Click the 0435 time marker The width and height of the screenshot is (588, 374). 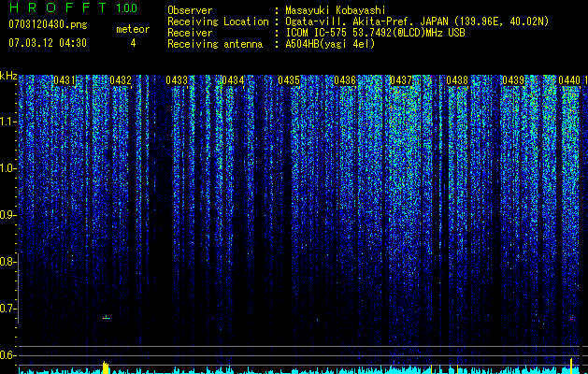click(x=289, y=80)
